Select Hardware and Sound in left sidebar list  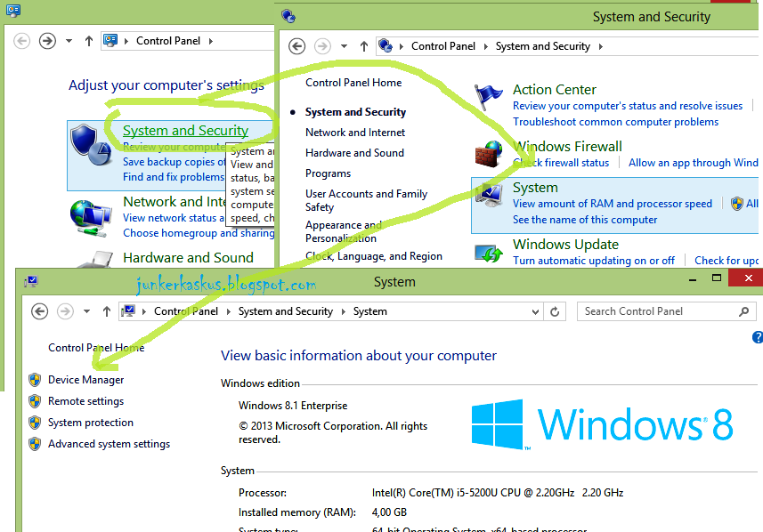coord(354,153)
